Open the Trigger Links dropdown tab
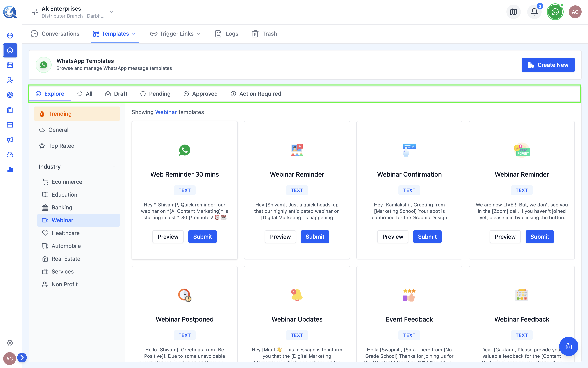The image size is (588, 368). (175, 34)
